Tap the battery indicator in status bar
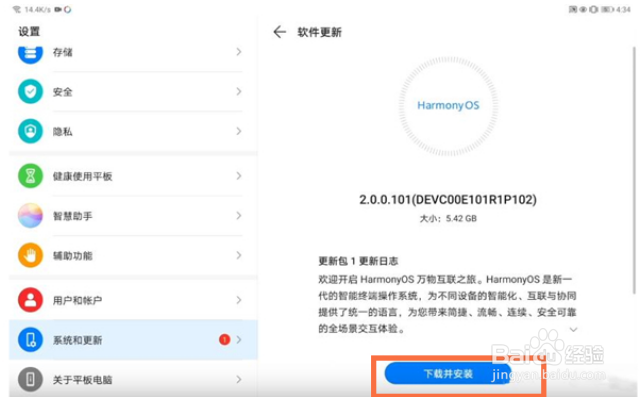 point(607,9)
